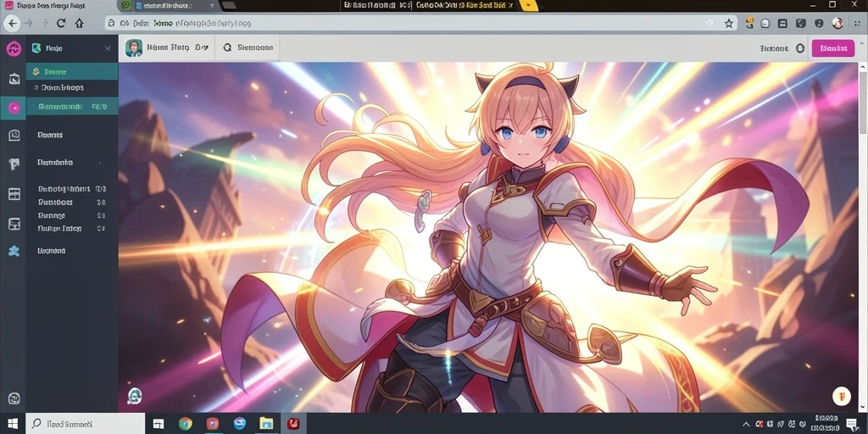
Task: Click the pink button at top right
Action: click(833, 48)
